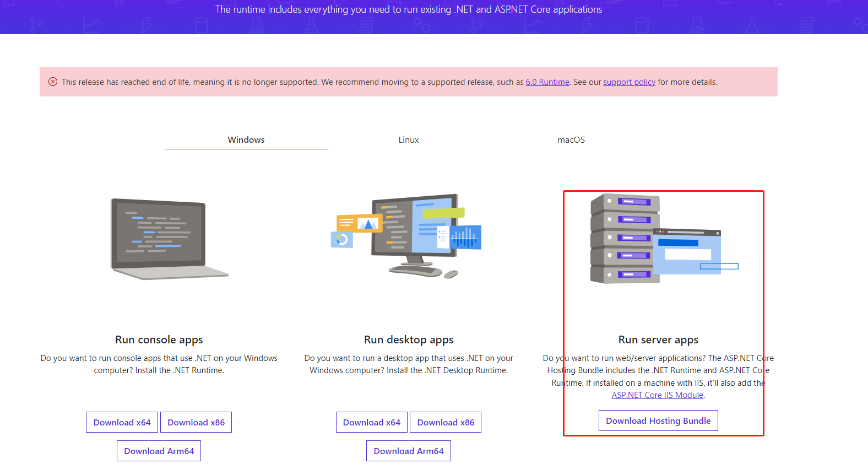Open the support policy link
The width and height of the screenshot is (868, 469).
coord(629,82)
